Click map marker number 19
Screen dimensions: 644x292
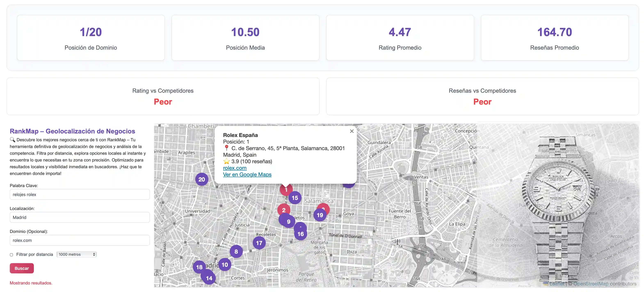coord(320,215)
